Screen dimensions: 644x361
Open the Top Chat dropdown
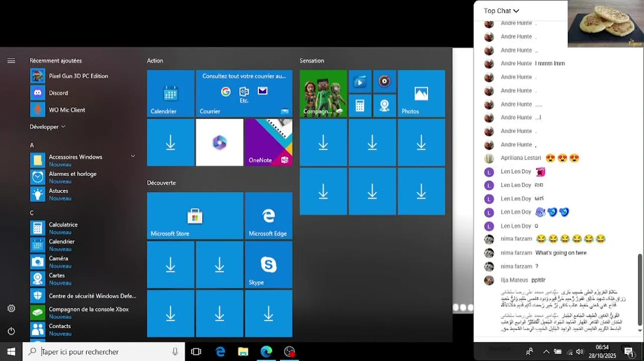(502, 11)
